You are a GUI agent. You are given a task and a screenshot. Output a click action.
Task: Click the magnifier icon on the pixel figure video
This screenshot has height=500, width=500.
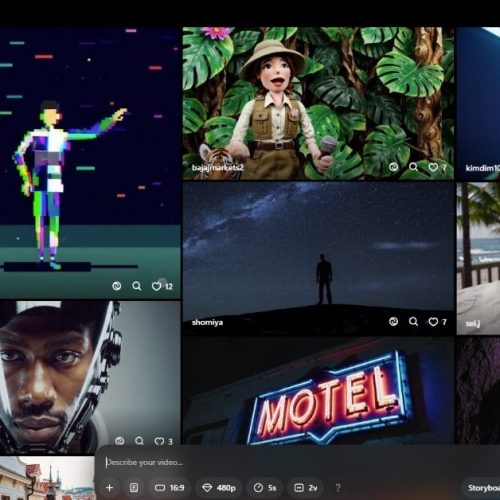tap(137, 286)
